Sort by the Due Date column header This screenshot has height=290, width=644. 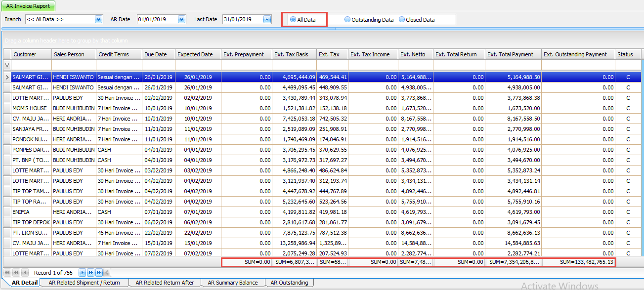point(159,54)
